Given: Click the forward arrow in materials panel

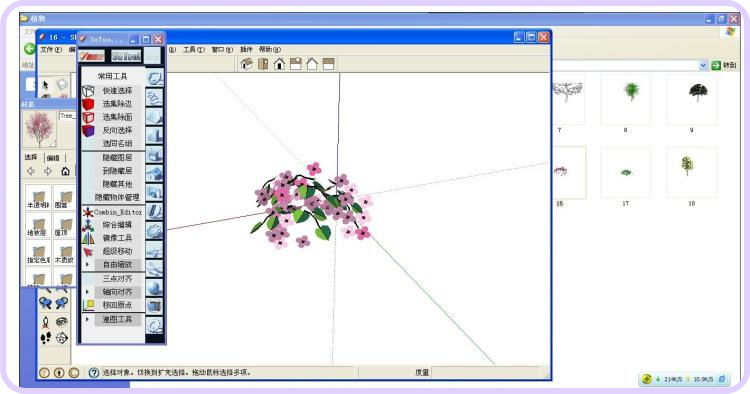Looking at the screenshot, I should (48, 171).
